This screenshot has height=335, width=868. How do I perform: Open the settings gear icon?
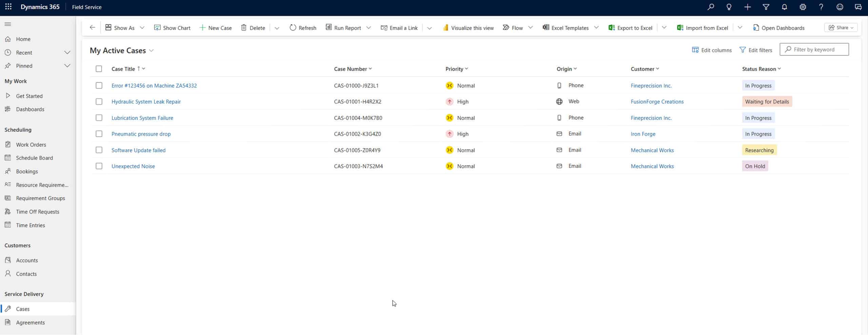point(803,7)
